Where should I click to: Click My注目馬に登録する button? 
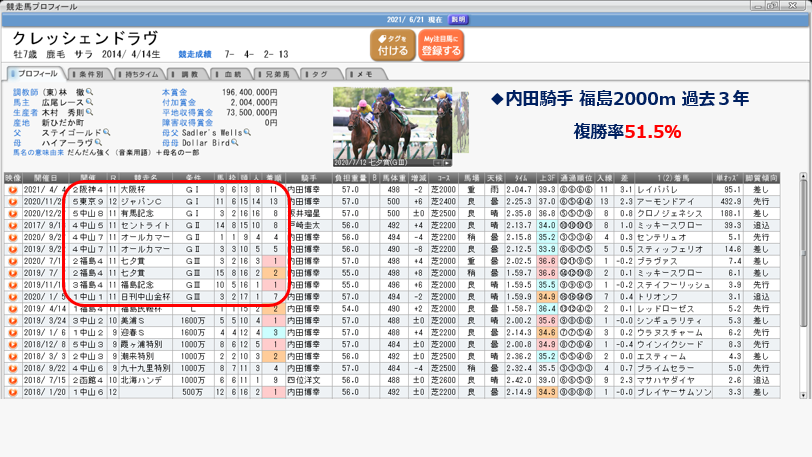coord(441,43)
